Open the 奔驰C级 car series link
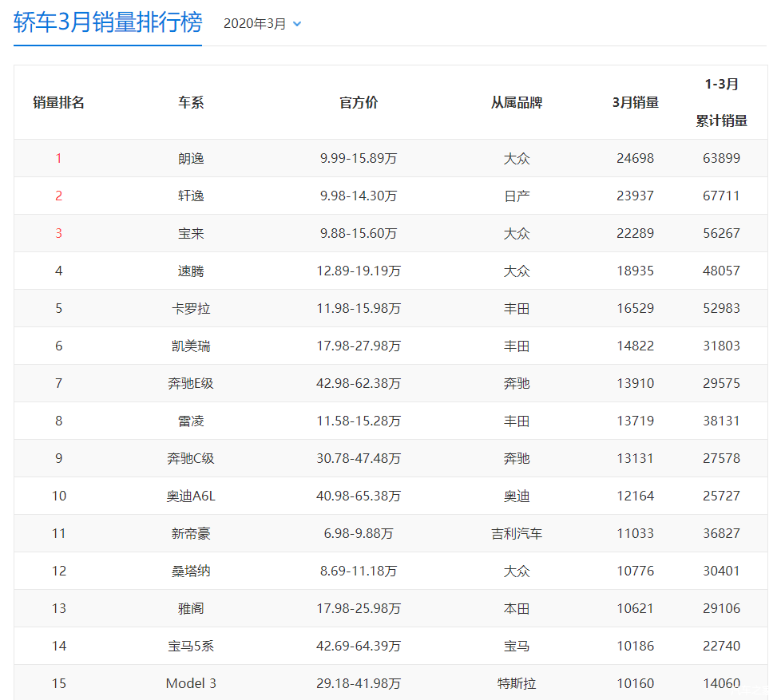Screen dimensions: 777x700 191,458
